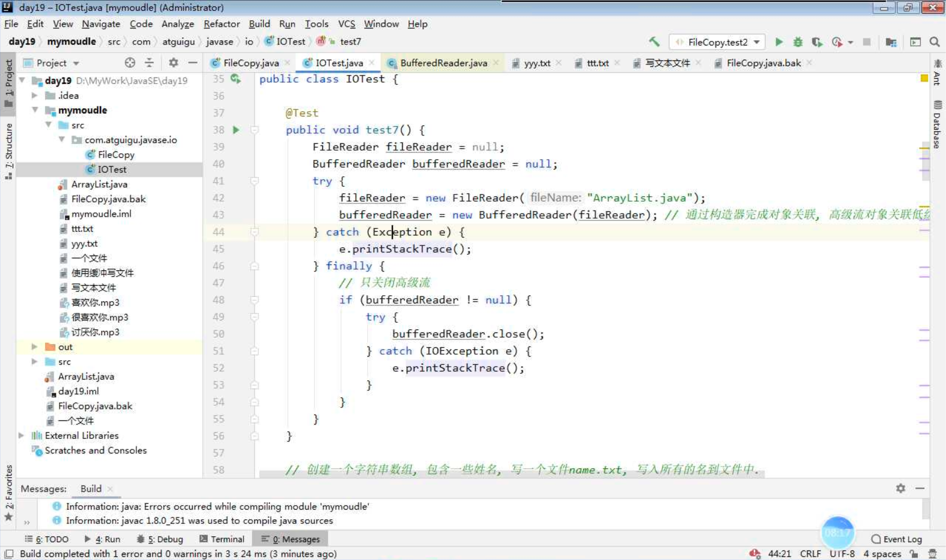
Task: Click warning indicator square at editor top-right
Action: (924, 78)
